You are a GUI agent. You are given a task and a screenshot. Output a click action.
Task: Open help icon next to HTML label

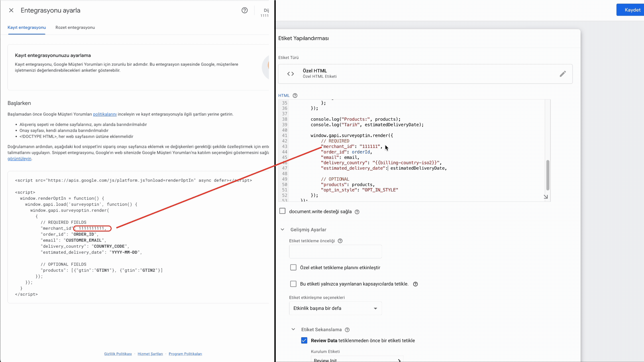pyautogui.click(x=295, y=96)
